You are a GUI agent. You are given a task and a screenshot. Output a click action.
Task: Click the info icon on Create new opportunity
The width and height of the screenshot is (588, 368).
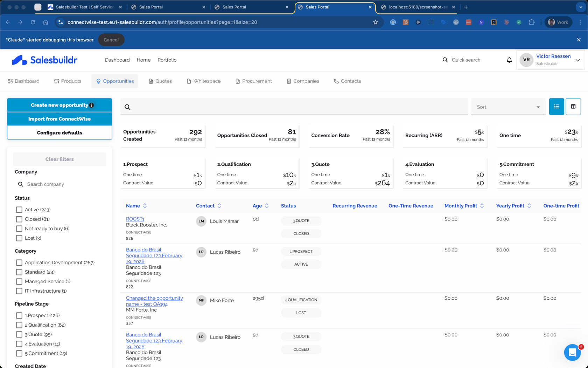92,105
